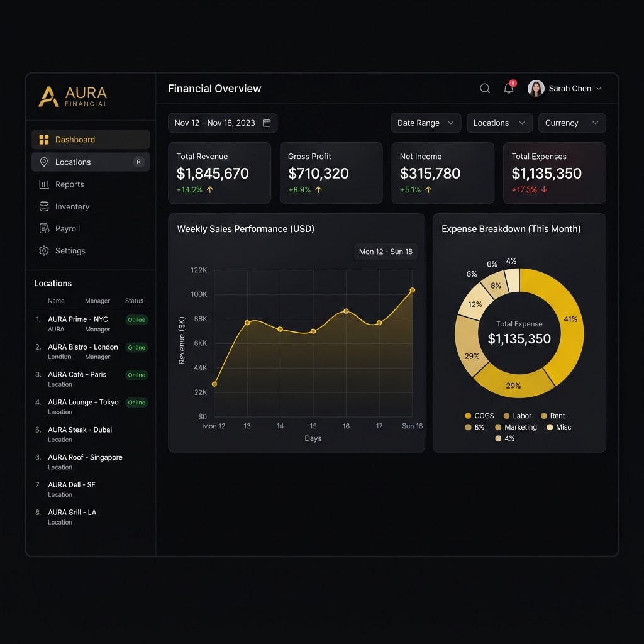
Task: Click the Mon 12 chart data point
Action: [x=214, y=384]
